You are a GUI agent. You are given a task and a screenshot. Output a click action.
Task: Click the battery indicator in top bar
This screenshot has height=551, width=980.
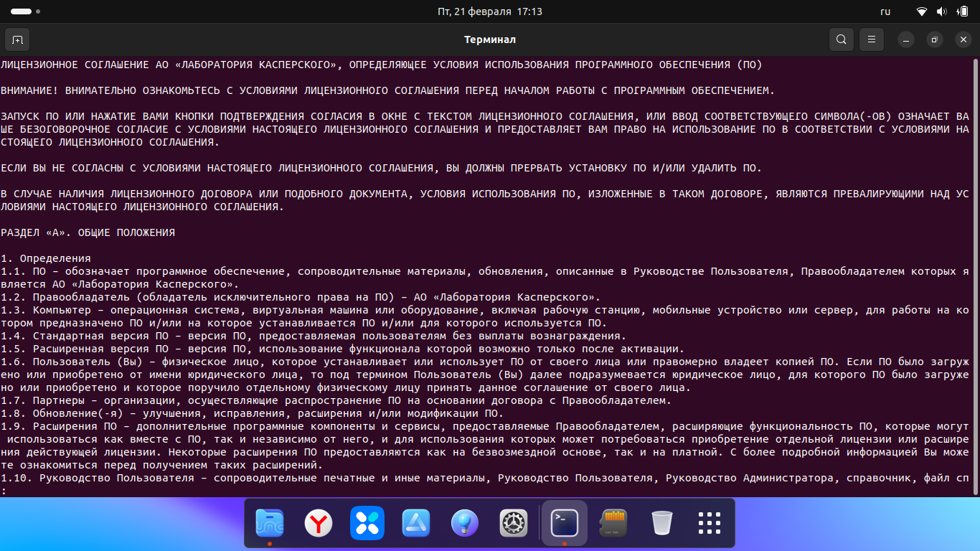coord(962,11)
